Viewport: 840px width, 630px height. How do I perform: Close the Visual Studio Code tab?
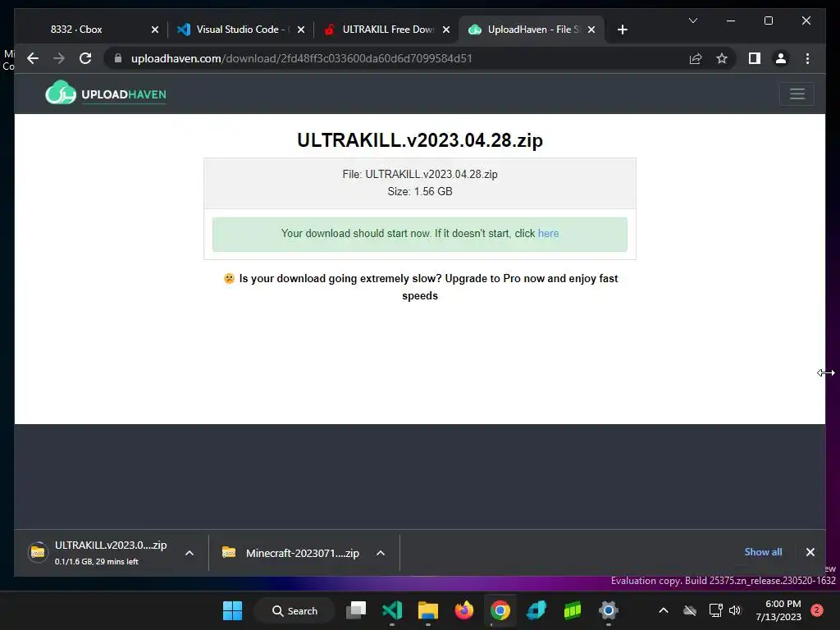301,30
